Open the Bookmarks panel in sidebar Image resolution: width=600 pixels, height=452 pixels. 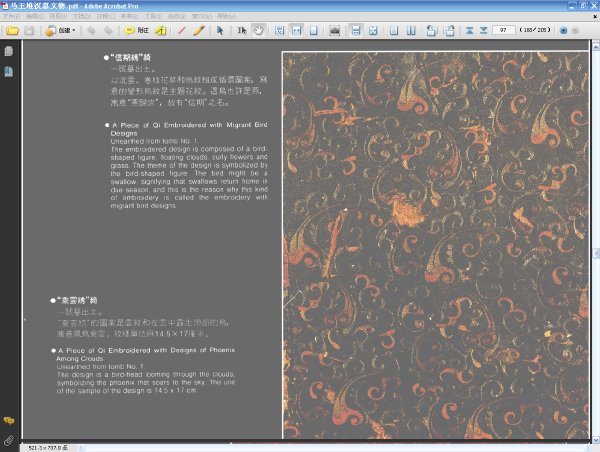point(8,71)
